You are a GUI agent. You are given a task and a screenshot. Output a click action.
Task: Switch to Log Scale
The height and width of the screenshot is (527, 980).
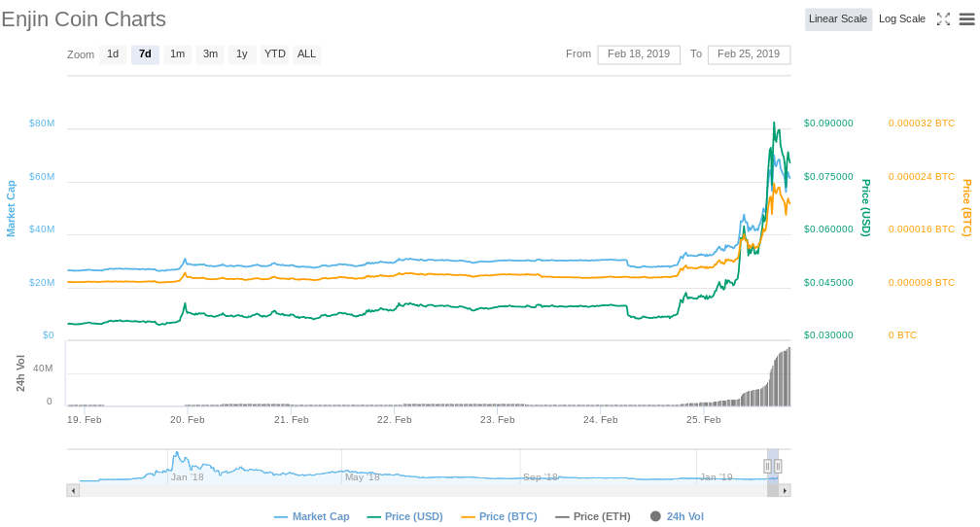(x=902, y=18)
